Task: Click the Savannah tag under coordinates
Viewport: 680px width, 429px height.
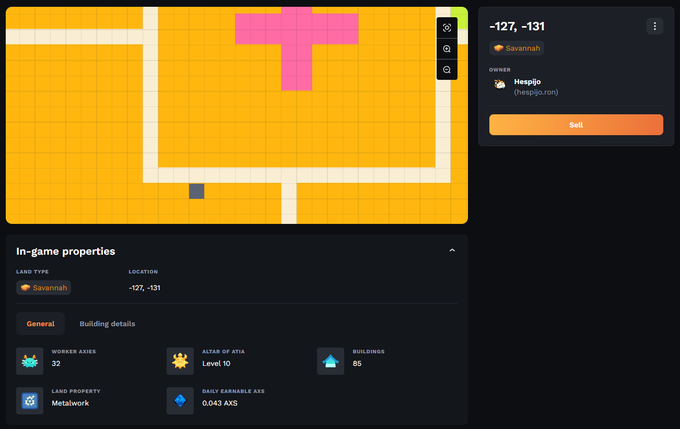Action: point(517,48)
